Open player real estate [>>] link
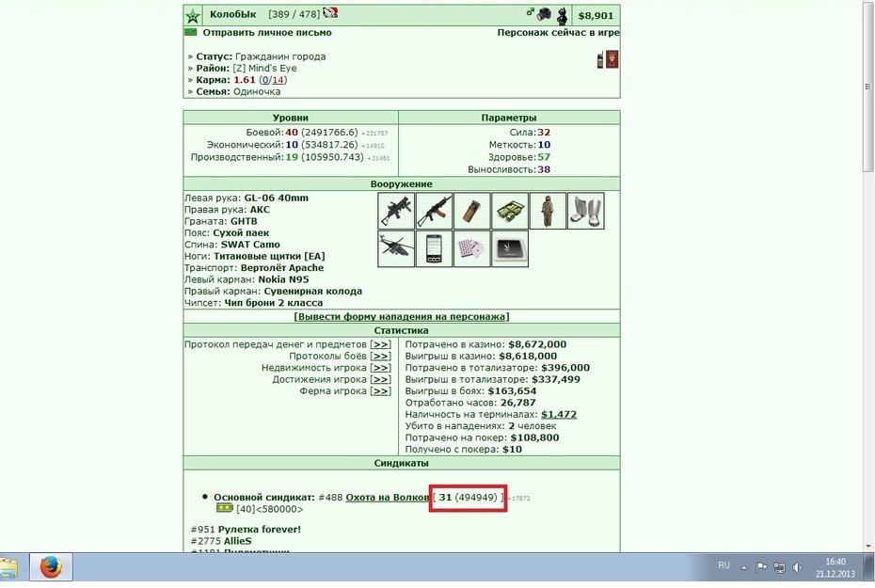The image size is (875, 588). click(x=381, y=368)
